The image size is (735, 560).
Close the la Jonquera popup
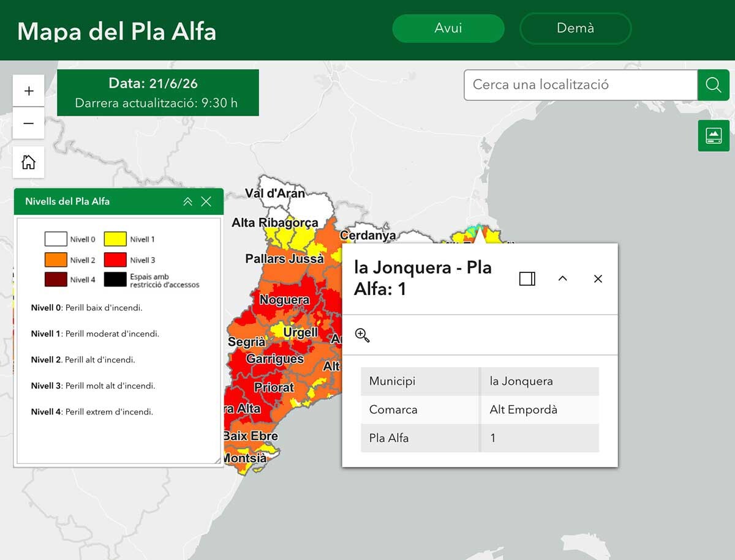pos(598,278)
